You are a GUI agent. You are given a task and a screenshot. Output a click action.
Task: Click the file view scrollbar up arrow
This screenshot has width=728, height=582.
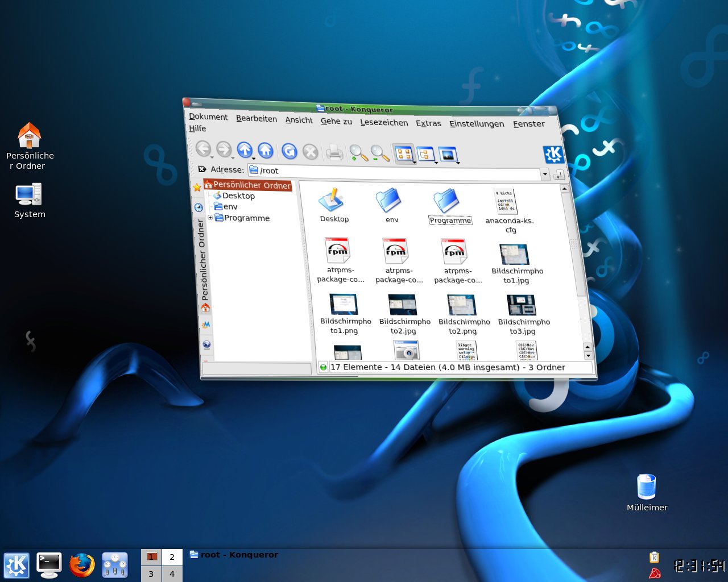pos(564,189)
